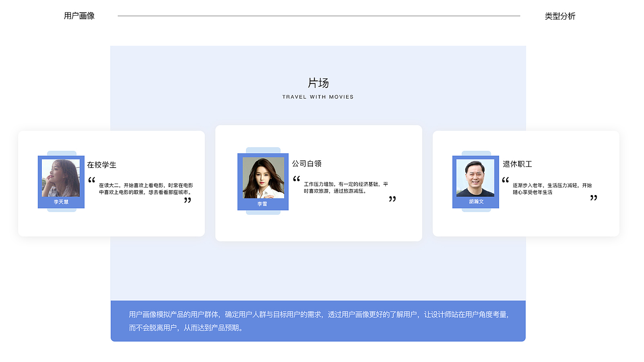Click opening quote mark in 公司白领 card
This screenshot has width=644, height=362.
pyautogui.click(x=296, y=178)
